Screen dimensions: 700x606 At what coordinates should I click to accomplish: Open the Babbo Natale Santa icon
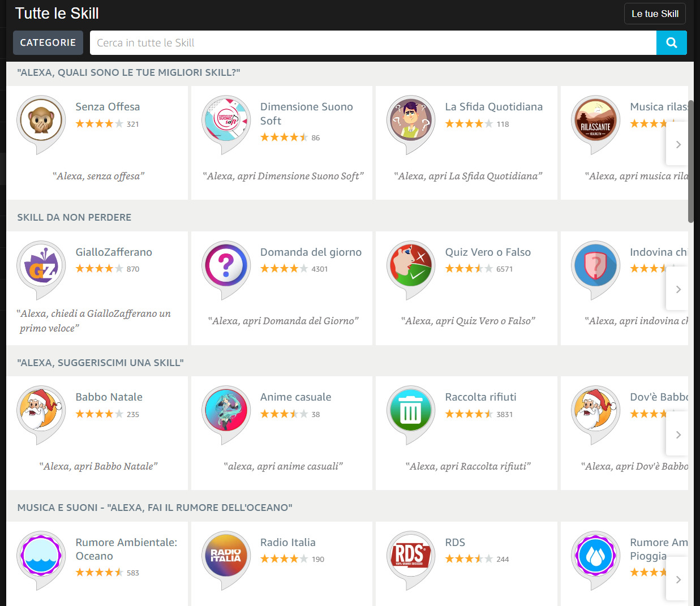[41, 414]
